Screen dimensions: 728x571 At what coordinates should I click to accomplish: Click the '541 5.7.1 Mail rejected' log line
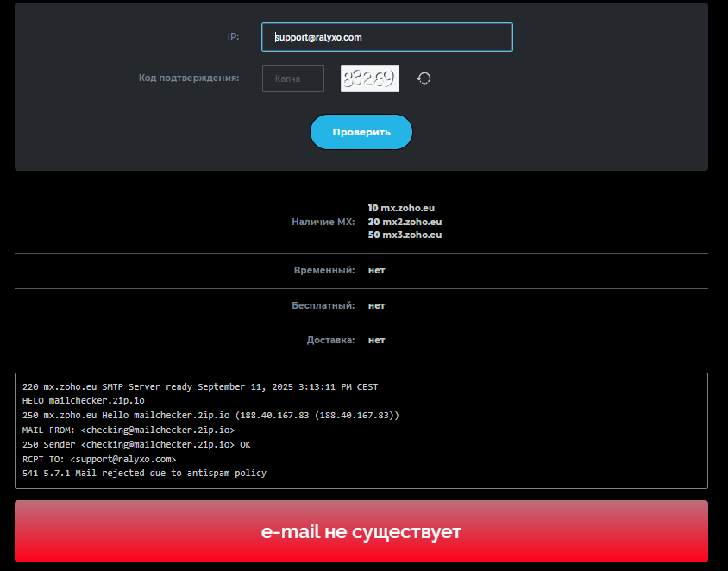click(144, 474)
